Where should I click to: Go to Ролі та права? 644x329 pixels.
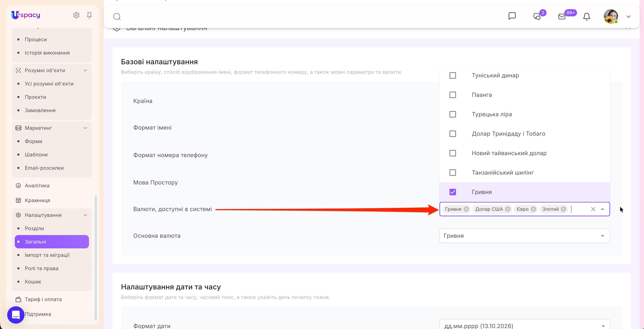41,268
